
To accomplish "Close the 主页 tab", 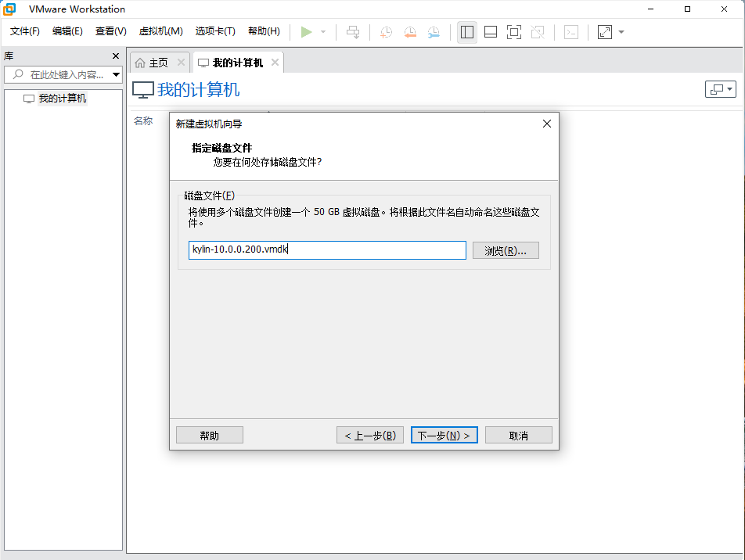I will [181, 63].
